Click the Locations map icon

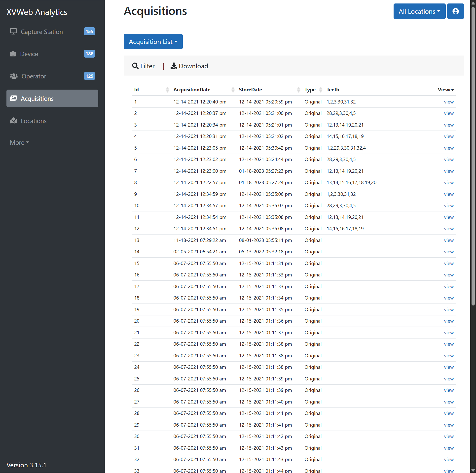coord(14,121)
